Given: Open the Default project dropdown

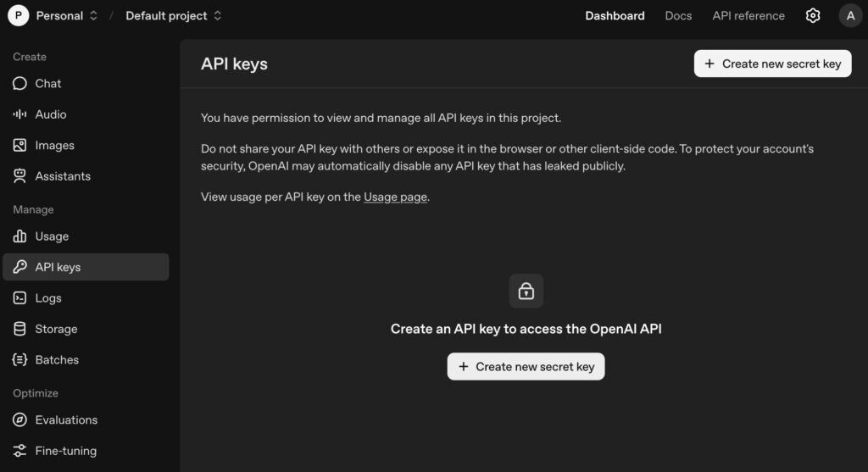Looking at the screenshot, I should (174, 16).
